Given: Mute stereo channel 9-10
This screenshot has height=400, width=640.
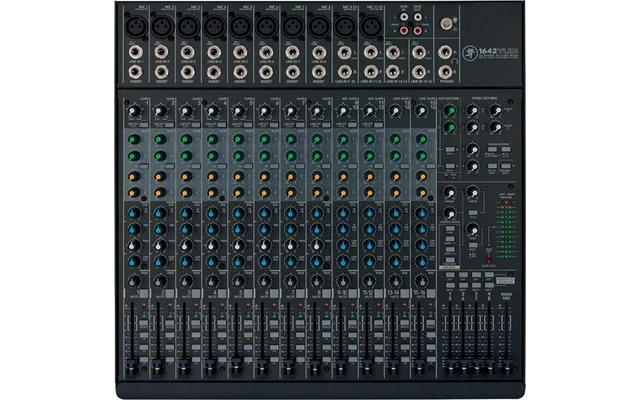Looking at the screenshot, I should [x=353, y=293].
